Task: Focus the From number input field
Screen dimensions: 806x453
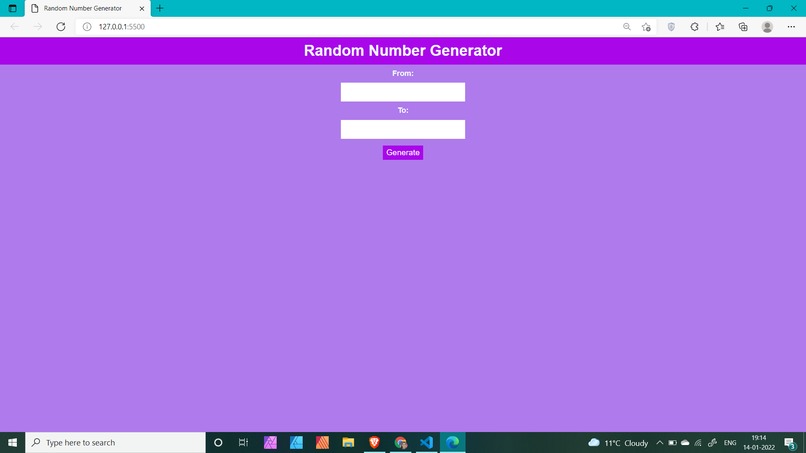Action: (x=402, y=92)
